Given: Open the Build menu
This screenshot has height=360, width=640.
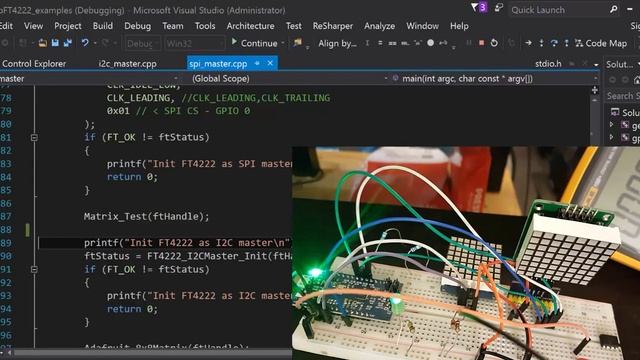Looking at the screenshot, I should click(102, 26).
